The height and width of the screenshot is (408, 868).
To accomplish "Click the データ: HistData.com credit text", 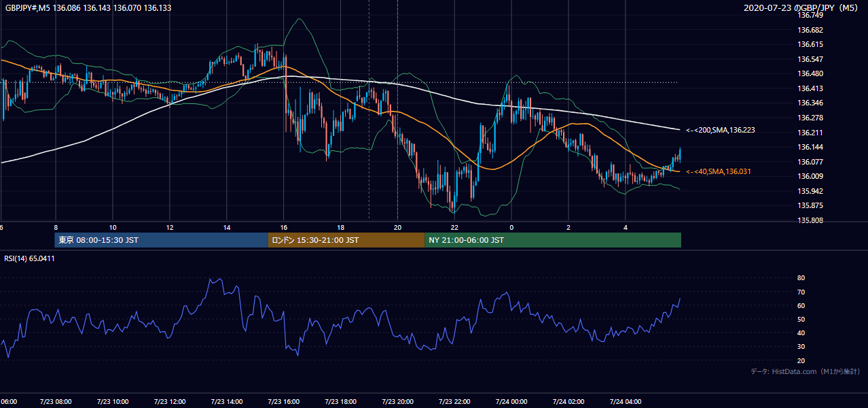I will pyautogui.click(x=806, y=372).
